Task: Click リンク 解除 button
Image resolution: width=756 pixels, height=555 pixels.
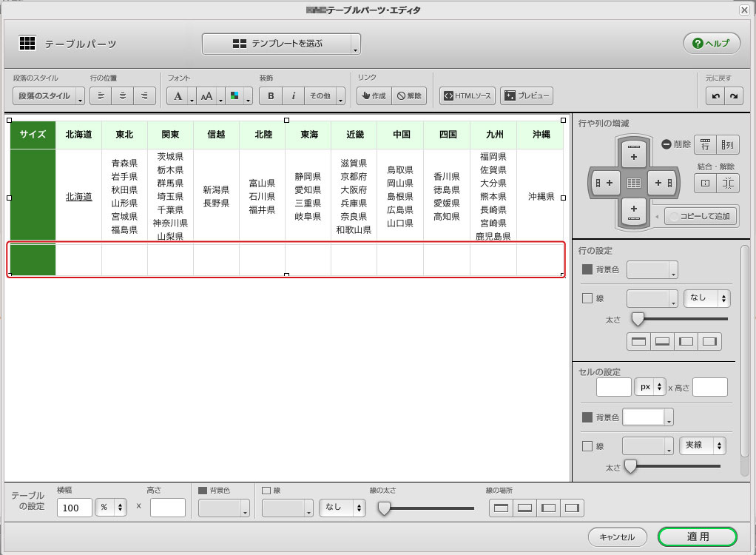Action: (x=409, y=96)
